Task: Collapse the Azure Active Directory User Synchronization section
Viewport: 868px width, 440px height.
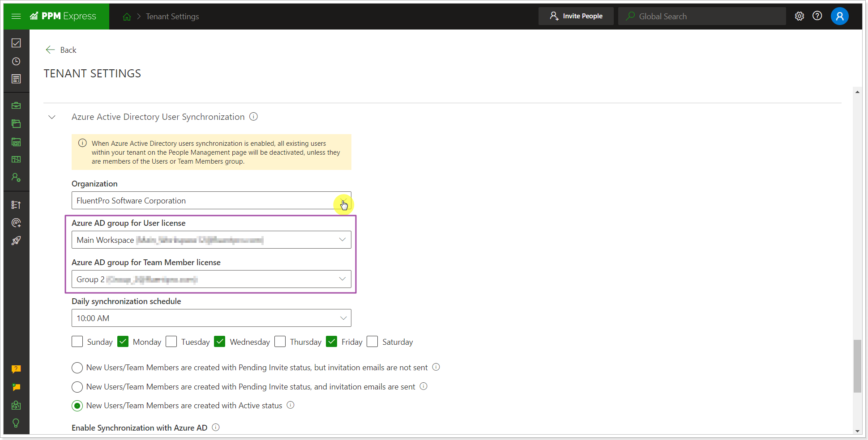Action: tap(52, 117)
